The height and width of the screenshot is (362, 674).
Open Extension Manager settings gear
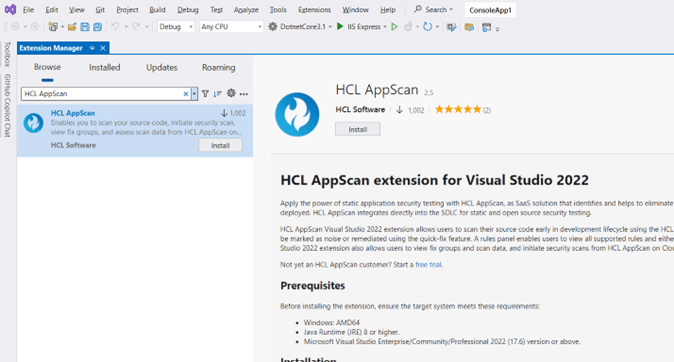[231, 93]
